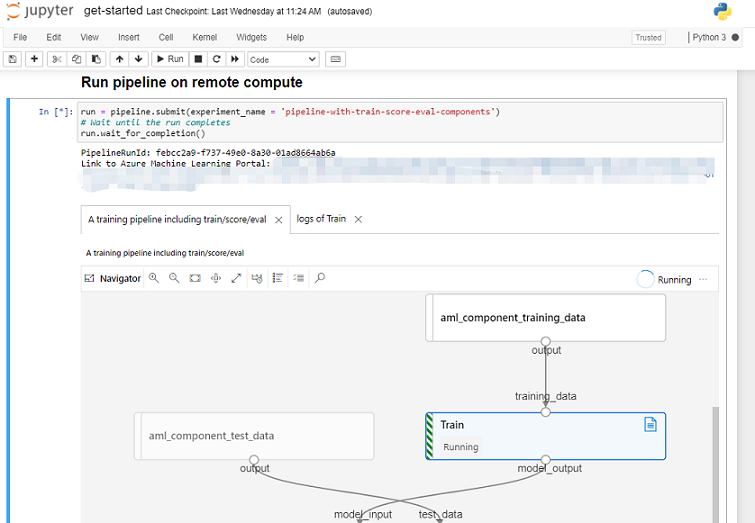
Task: Fit the graph to screen
Action: pyautogui.click(x=195, y=278)
